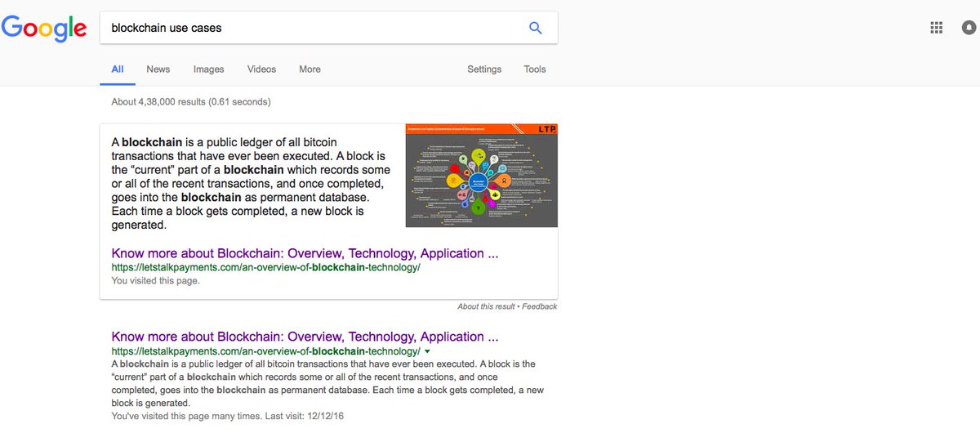Click the search box with blockchain use cases

(328, 28)
